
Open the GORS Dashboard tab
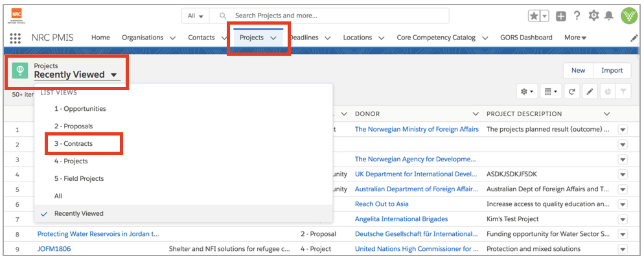(526, 38)
